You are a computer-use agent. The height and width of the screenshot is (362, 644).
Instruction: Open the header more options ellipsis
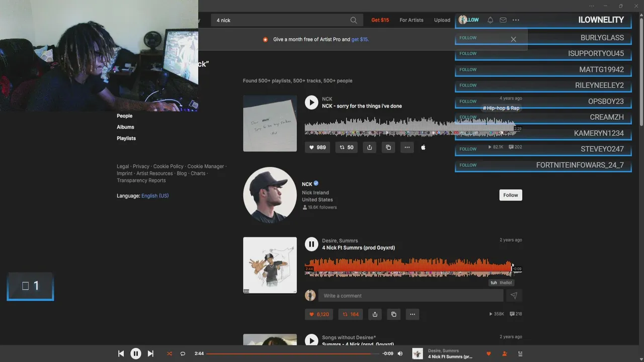(516, 20)
